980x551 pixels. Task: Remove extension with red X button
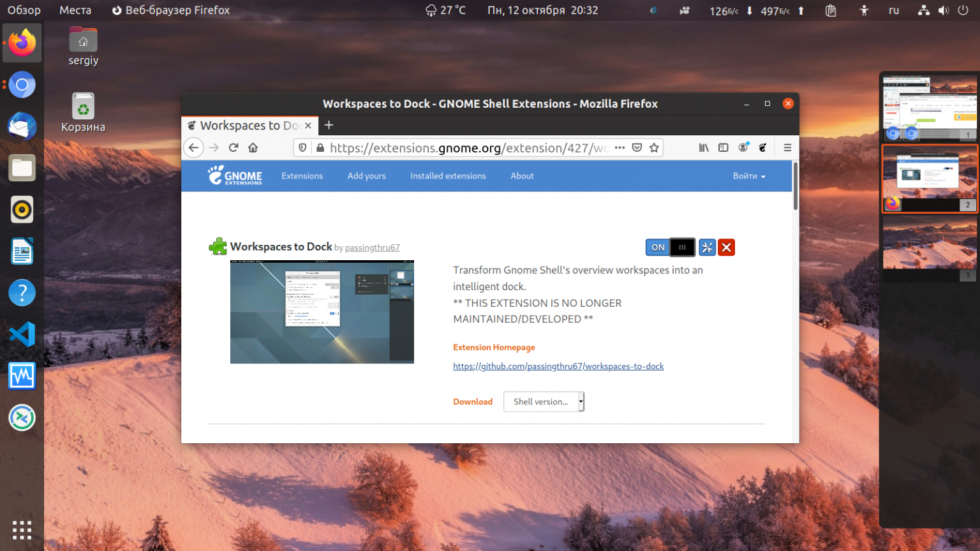pos(726,247)
